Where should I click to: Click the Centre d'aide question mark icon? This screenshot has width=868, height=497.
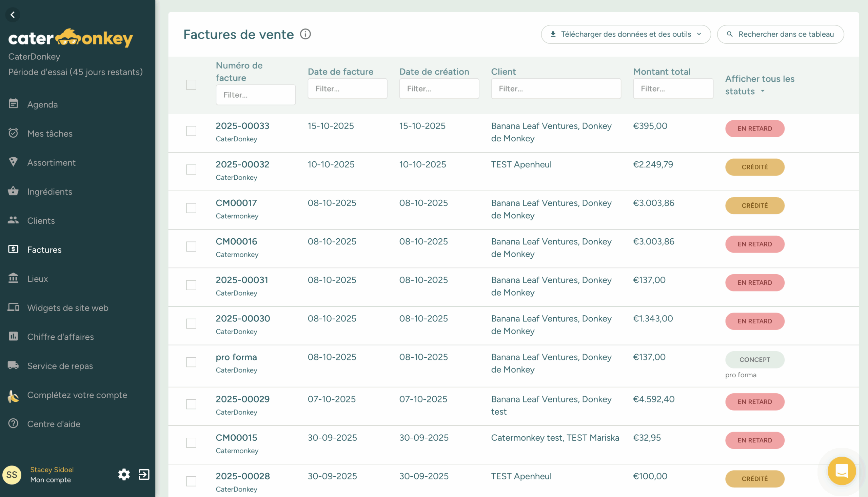pos(13,424)
